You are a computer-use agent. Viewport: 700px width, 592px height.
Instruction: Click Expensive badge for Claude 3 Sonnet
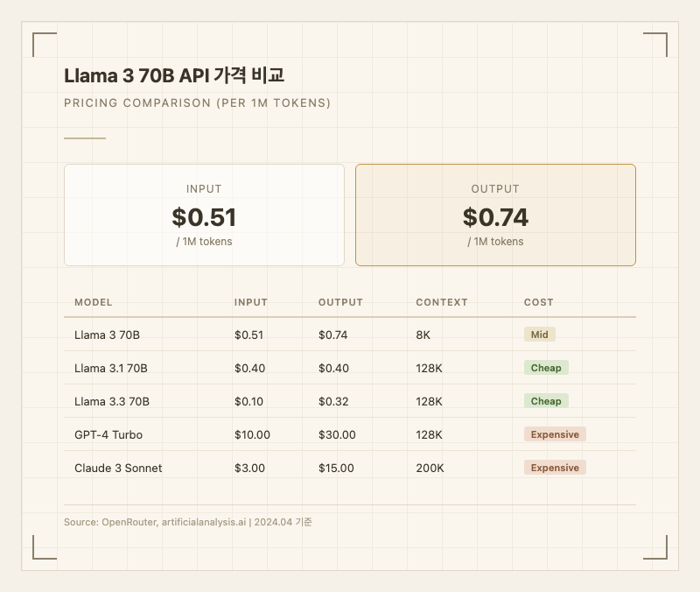(x=555, y=468)
